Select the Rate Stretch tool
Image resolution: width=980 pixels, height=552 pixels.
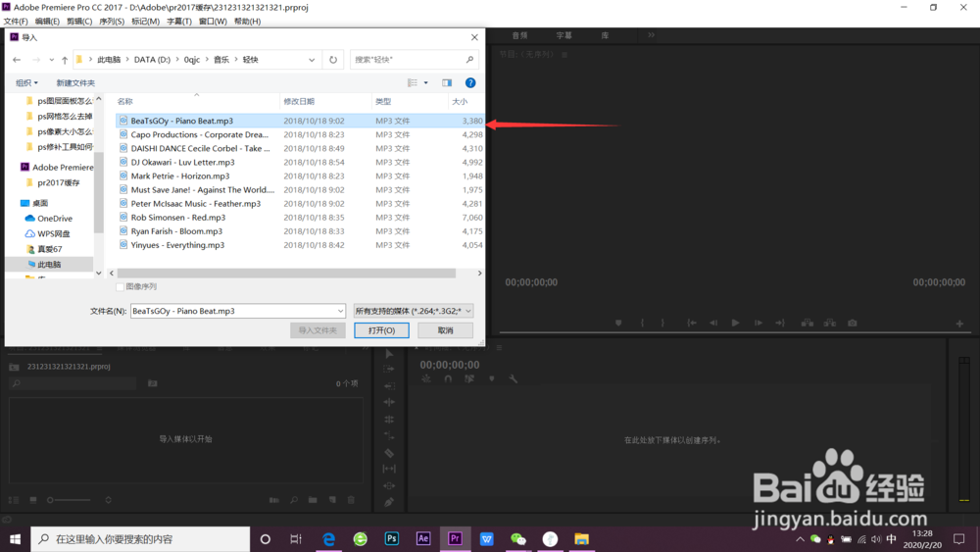point(389,419)
